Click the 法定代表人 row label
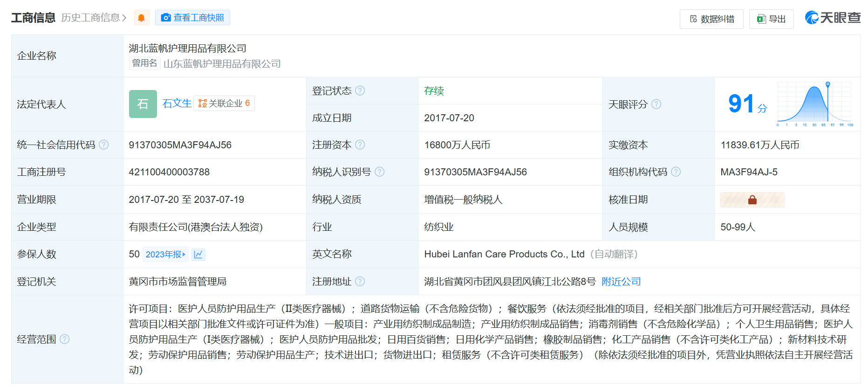 pyautogui.click(x=41, y=104)
